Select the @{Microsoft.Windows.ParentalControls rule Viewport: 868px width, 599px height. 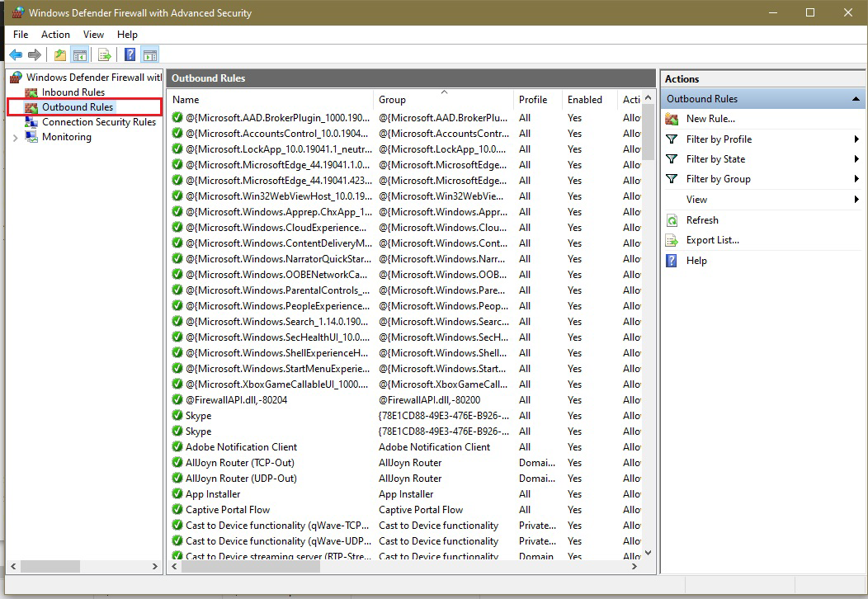click(x=405, y=290)
